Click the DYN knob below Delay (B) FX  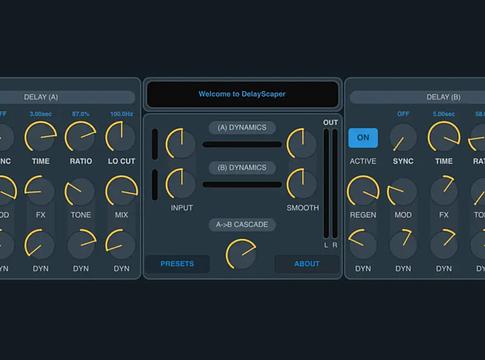click(444, 244)
